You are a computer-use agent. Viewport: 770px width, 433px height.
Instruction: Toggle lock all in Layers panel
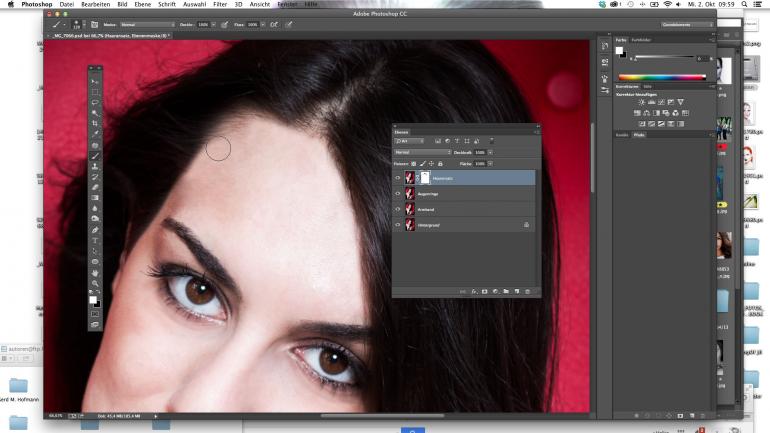pos(440,163)
